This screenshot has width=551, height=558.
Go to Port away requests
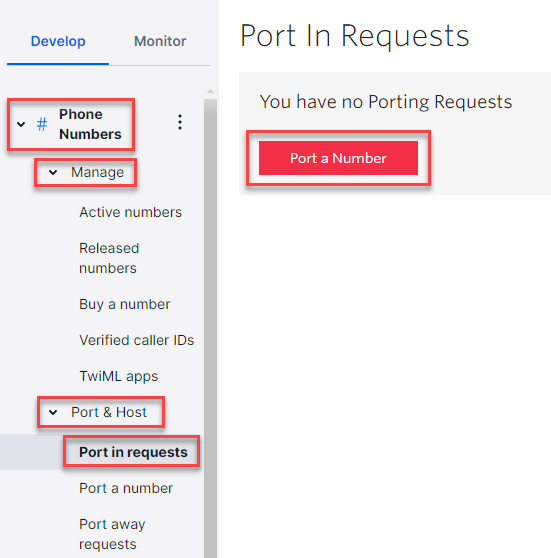[112, 534]
